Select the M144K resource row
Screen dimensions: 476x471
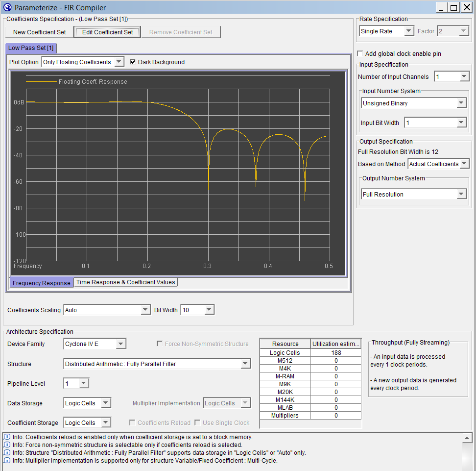coord(310,399)
